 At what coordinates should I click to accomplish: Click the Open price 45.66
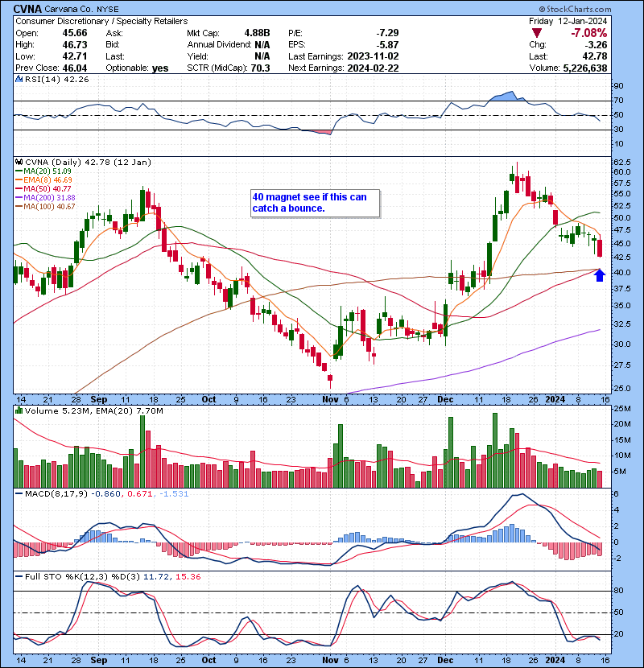pos(75,33)
